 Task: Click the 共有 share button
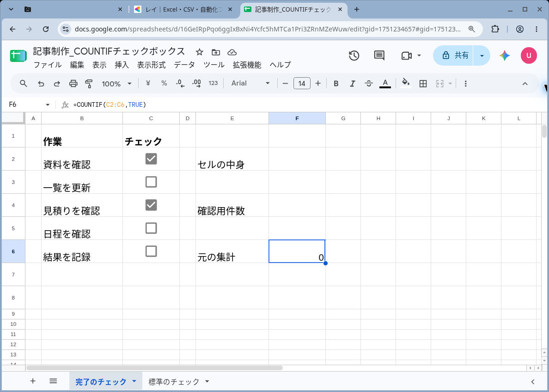tap(453, 55)
